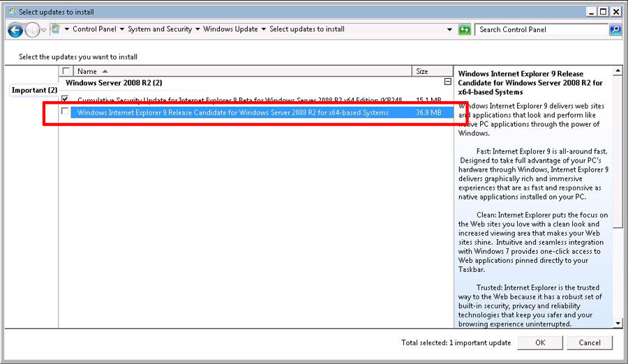The image size is (628, 364).
Task: Click the description pane scroll down arrow
Action: (x=618, y=323)
